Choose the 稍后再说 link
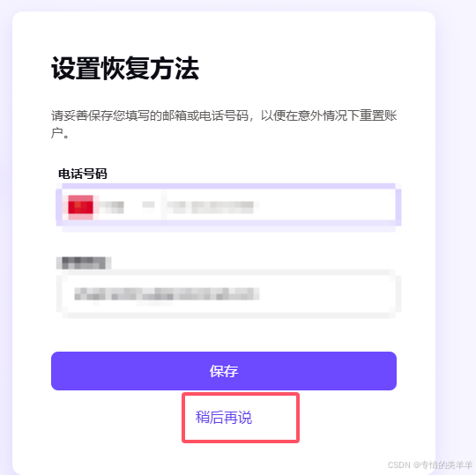The height and width of the screenshot is (475, 476). (x=224, y=418)
